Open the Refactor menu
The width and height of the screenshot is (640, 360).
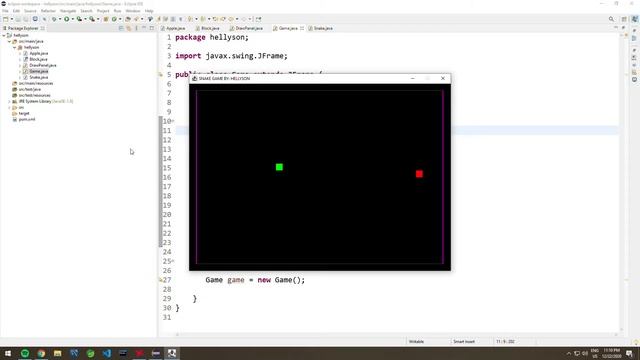coord(48,11)
